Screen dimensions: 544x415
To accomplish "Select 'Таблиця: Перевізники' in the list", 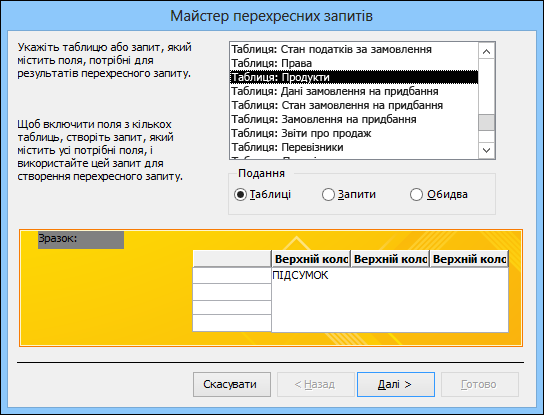I will [x=354, y=147].
